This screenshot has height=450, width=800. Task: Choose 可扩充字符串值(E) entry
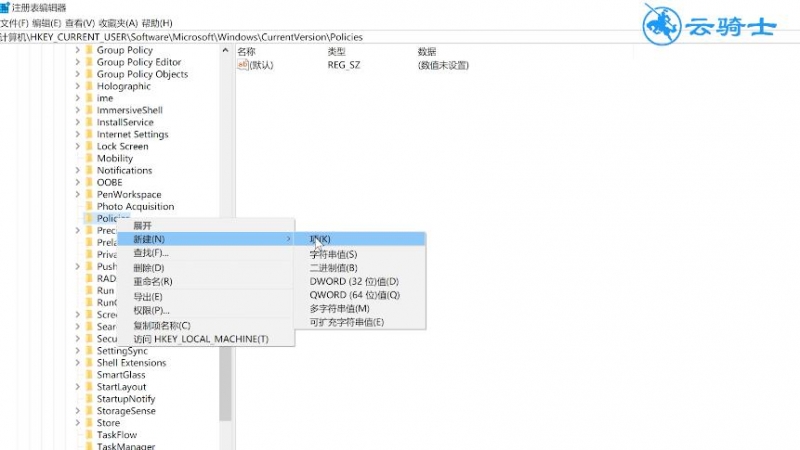[x=360, y=322]
